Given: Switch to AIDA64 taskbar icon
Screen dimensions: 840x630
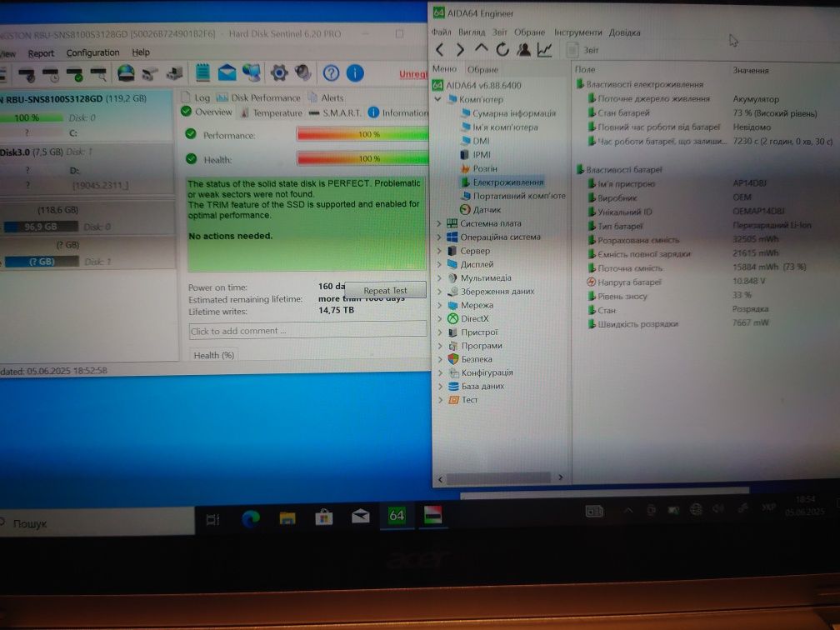Looking at the screenshot, I should coord(397,516).
